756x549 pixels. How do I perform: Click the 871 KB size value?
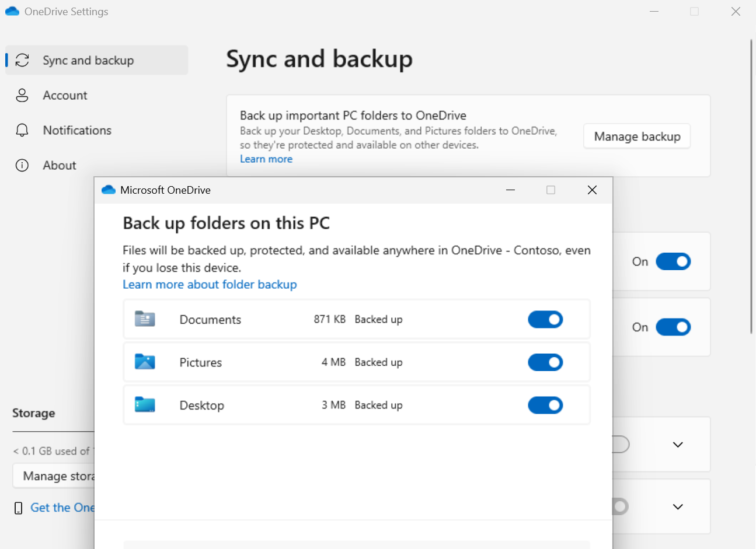pos(329,319)
